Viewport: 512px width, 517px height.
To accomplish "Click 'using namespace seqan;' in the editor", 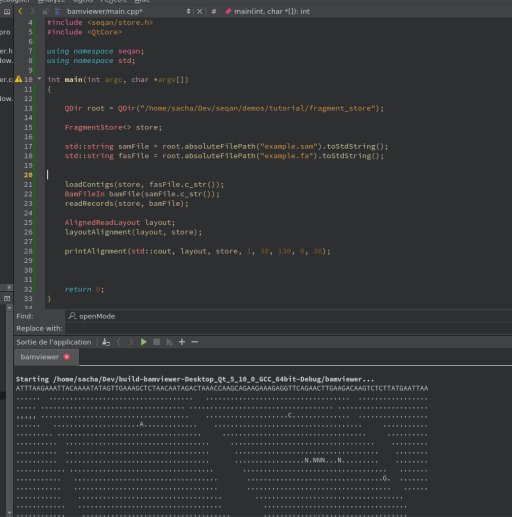I will 95,51.
